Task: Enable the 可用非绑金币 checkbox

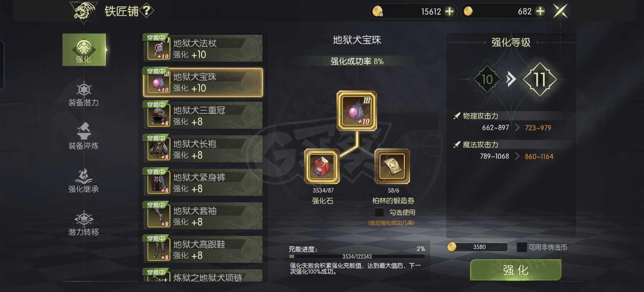Action: pyautogui.click(x=521, y=247)
